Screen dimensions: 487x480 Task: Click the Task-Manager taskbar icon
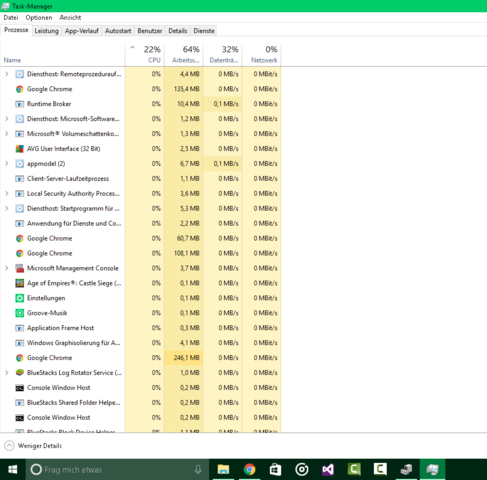[432, 469]
